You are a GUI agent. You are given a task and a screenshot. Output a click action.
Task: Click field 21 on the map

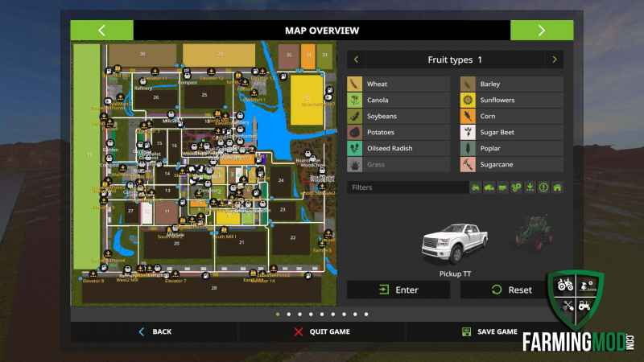pos(241,243)
